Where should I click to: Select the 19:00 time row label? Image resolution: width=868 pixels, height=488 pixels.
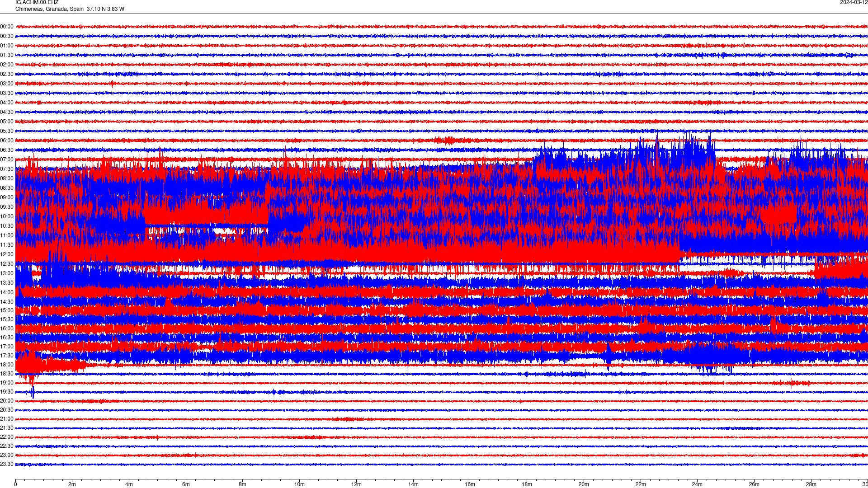click(x=7, y=383)
